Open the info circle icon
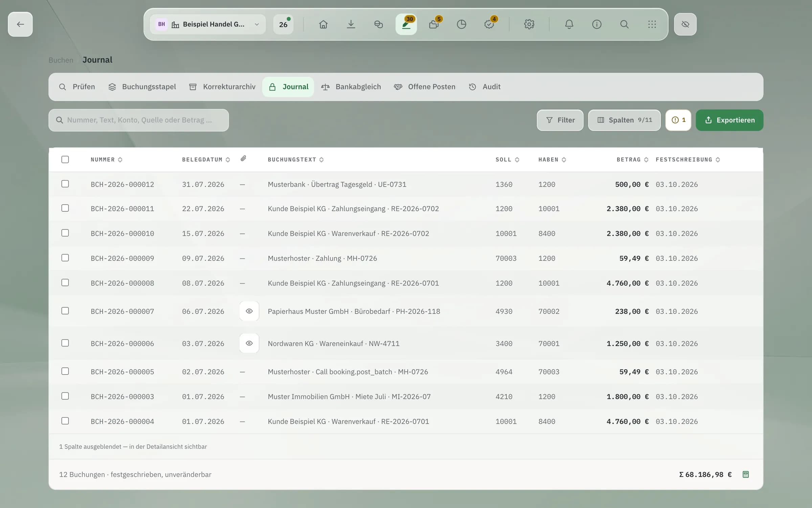This screenshot has width=812, height=508. click(597, 24)
